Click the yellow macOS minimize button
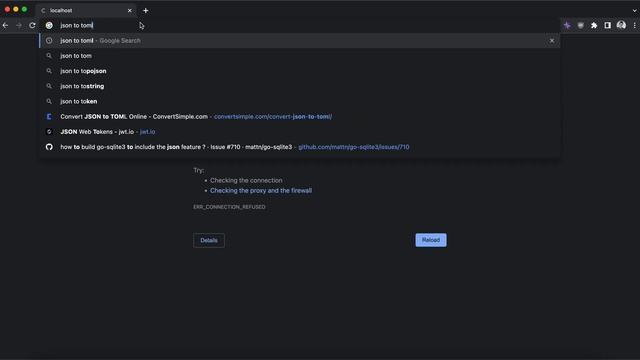This screenshot has width=640, height=360. point(16,9)
